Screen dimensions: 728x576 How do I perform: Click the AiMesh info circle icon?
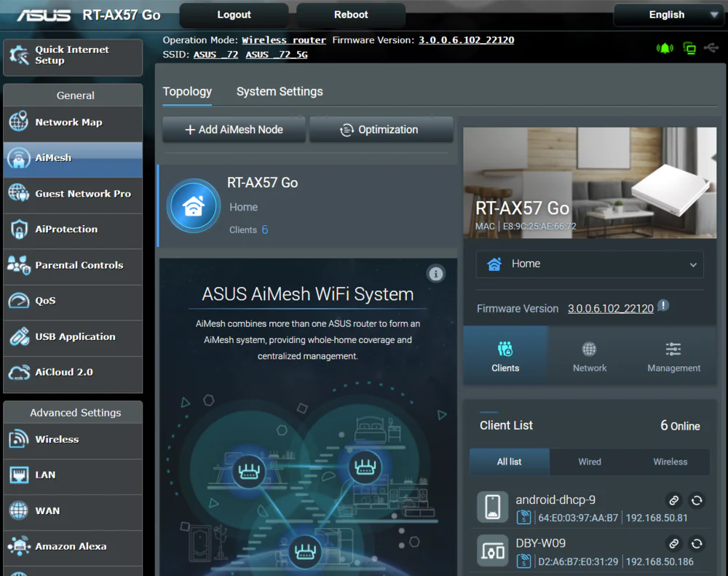click(x=435, y=274)
